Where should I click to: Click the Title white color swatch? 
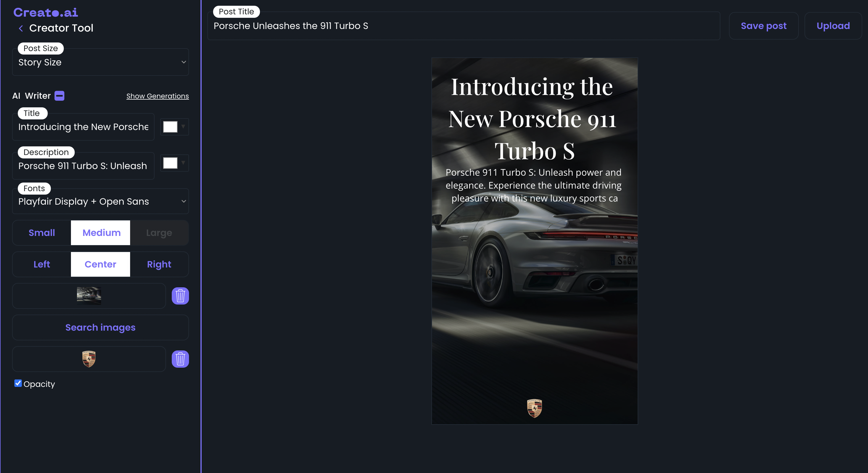170,127
